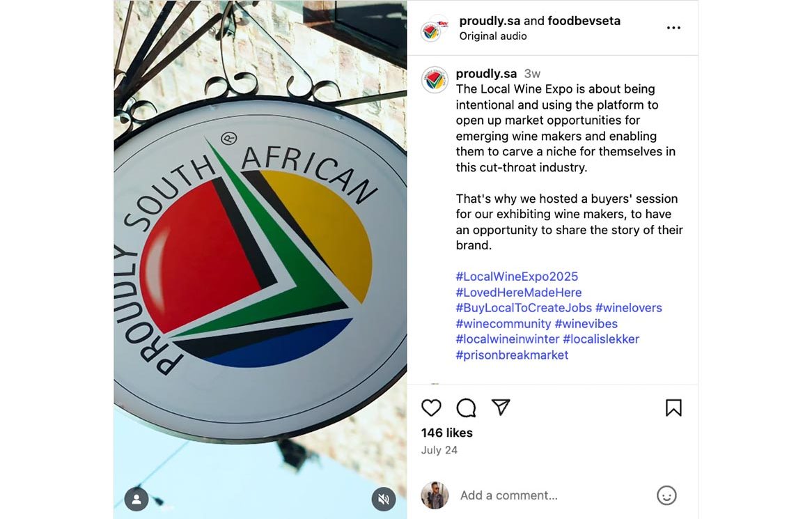Pause the Proudly South African video
The height and width of the screenshot is (519, 812).
(260, 259)
